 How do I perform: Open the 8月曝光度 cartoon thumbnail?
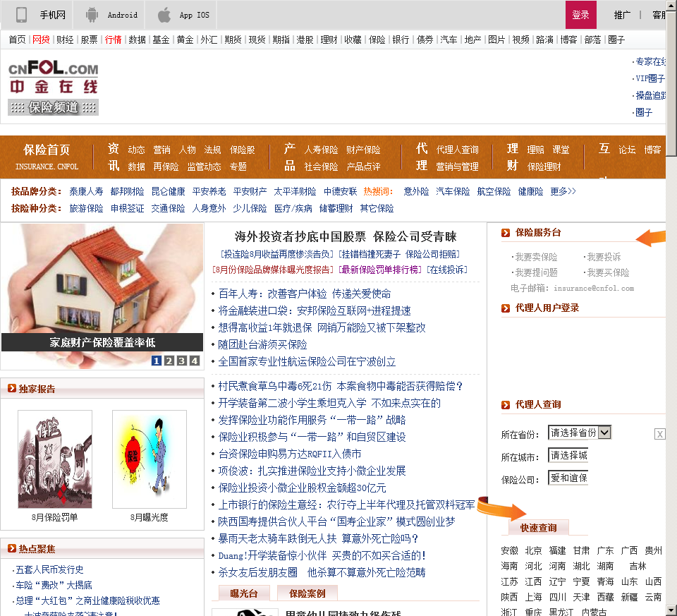(x=150, y=459)
